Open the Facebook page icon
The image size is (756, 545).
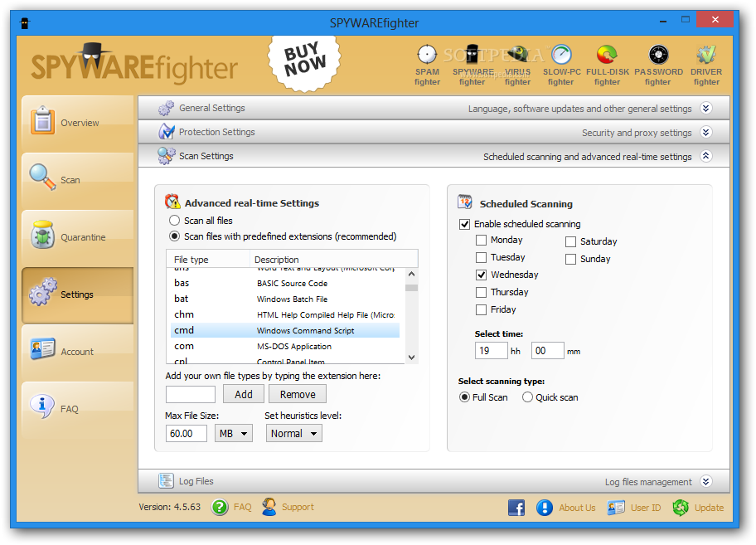[516, 508]
